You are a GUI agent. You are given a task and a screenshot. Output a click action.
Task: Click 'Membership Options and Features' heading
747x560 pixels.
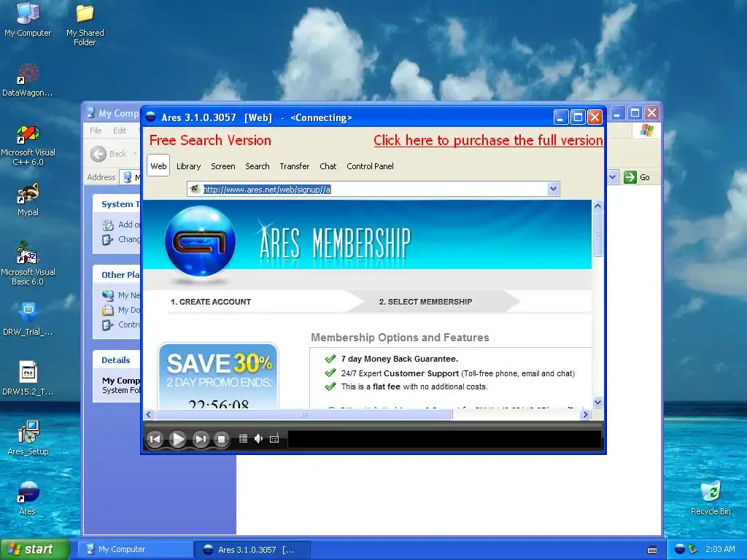(400, 338)
